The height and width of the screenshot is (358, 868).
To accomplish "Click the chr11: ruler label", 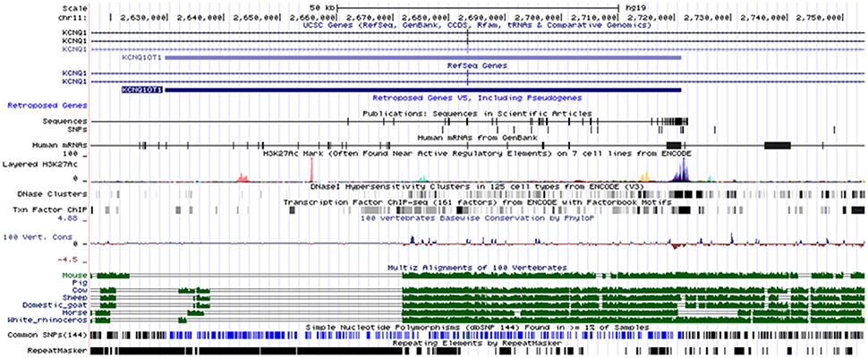I will click(73, 17).
